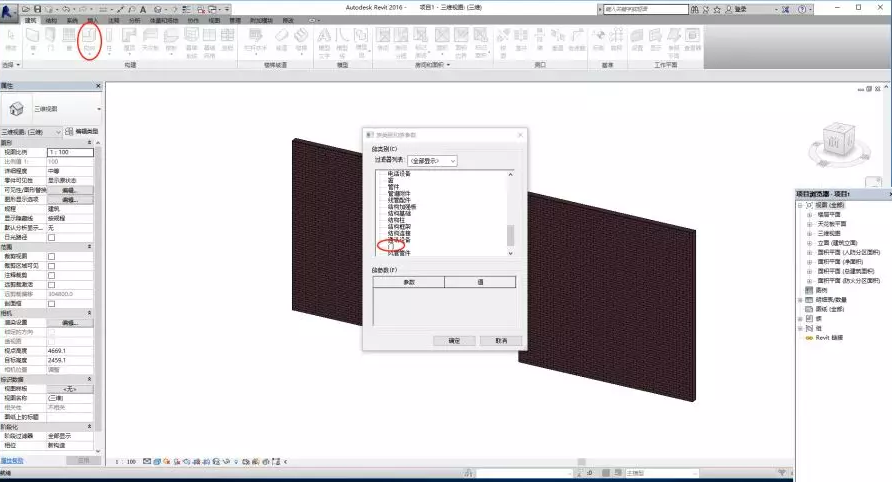
Task: Select the Wall tool in the ribbon
Action: click(x=33, y=40)
